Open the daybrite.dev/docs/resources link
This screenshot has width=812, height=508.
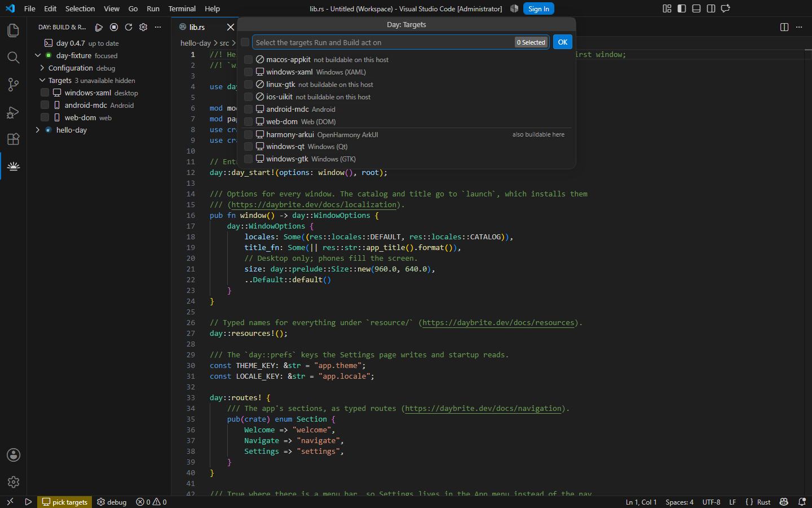(498, 322)
